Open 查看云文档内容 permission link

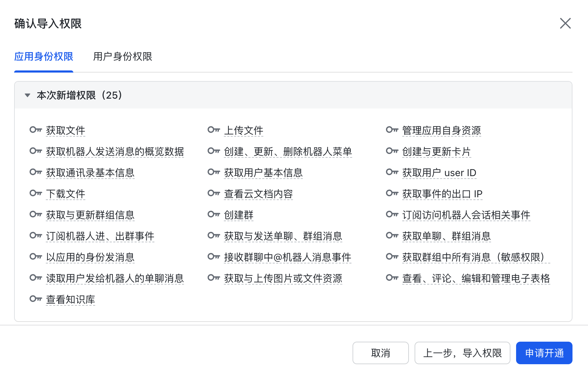coord(258,194)
